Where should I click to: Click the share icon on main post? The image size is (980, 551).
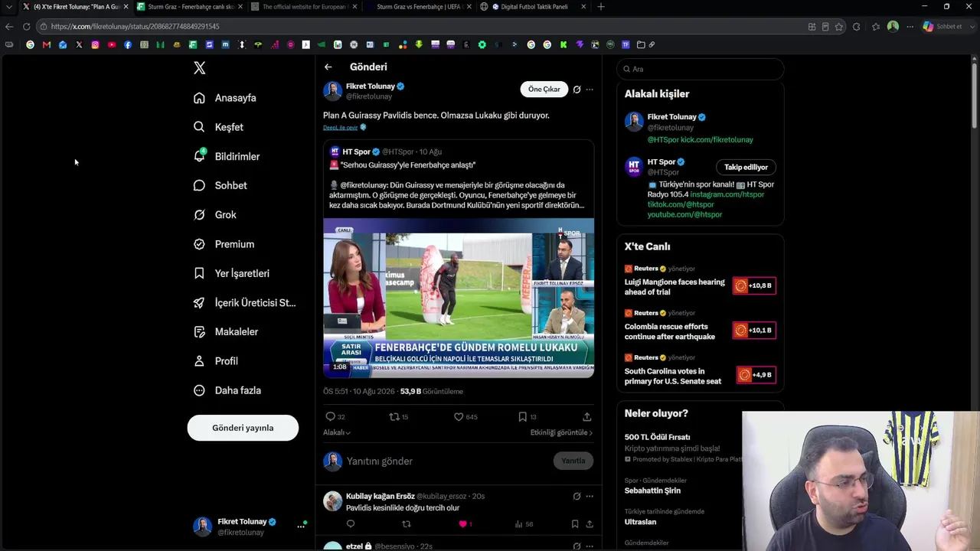pyautogui.click(x=586, y=417)
